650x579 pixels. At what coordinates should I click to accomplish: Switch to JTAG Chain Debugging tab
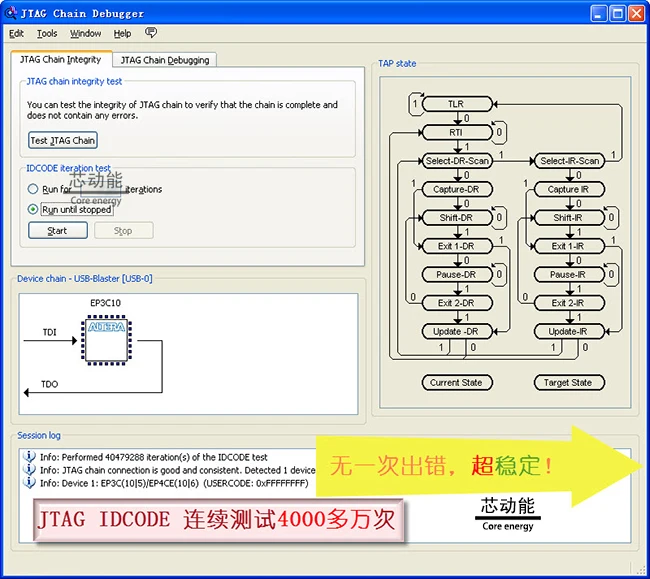pos(165,60)
